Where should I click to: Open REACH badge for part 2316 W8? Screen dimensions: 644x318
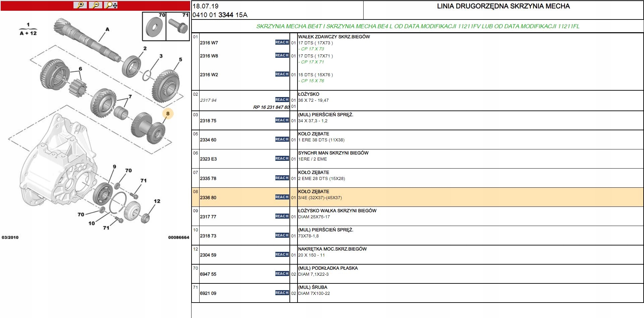point(282,55)
